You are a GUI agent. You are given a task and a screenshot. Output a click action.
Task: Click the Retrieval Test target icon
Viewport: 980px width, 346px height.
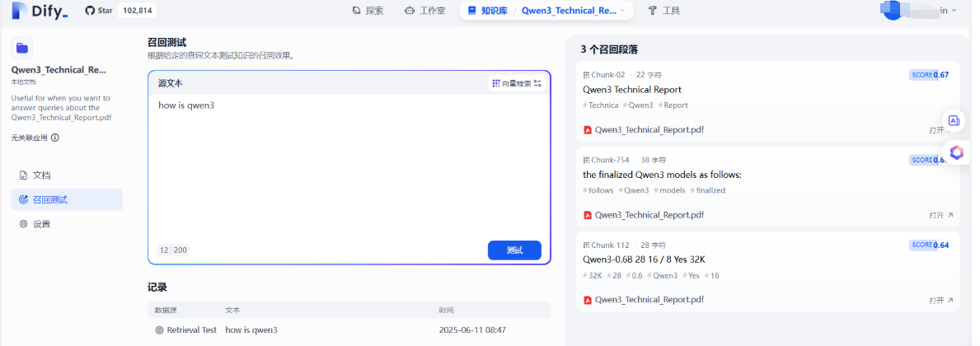[x=159, y=330]
